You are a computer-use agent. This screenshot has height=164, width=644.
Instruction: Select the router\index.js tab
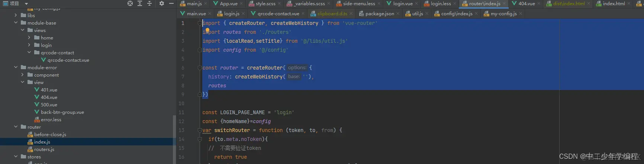pyautogui.click(x=485, y=4)
